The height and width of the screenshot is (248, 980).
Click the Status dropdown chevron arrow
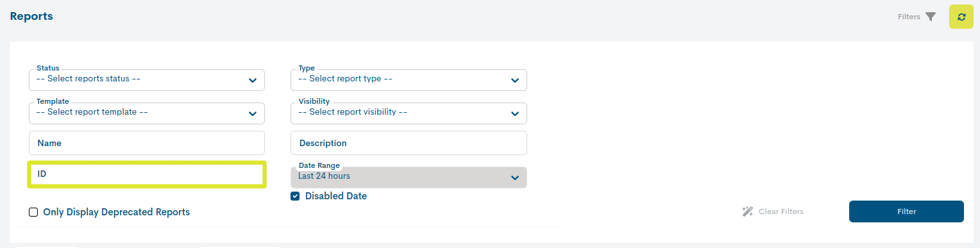click(x=253, y=80)
